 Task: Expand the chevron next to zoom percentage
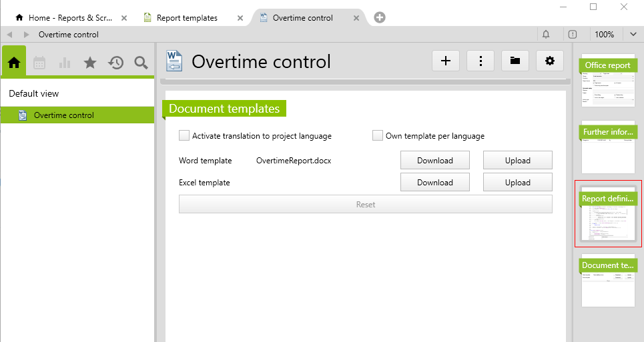[633, 35]
